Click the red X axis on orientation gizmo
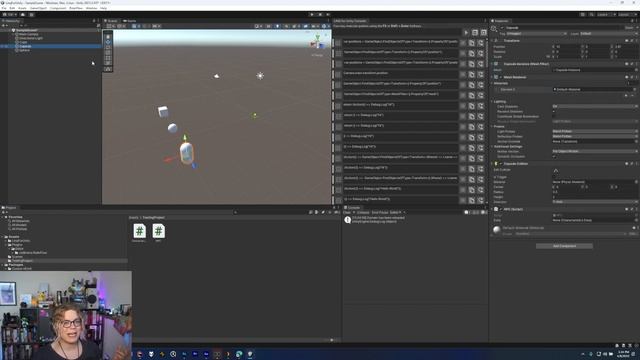Image resolution: width=640 pixels, height=360 pixels. [313, 44]
